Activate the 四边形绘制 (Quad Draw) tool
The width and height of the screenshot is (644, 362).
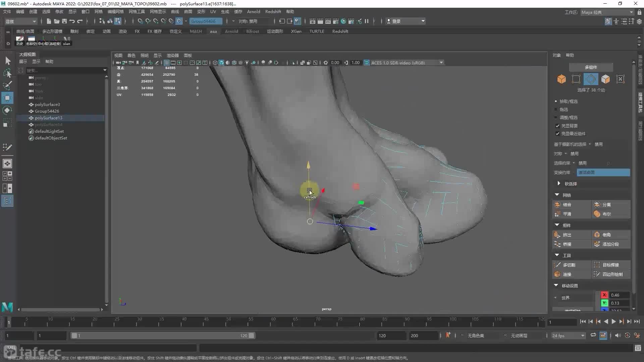(611, 274)
